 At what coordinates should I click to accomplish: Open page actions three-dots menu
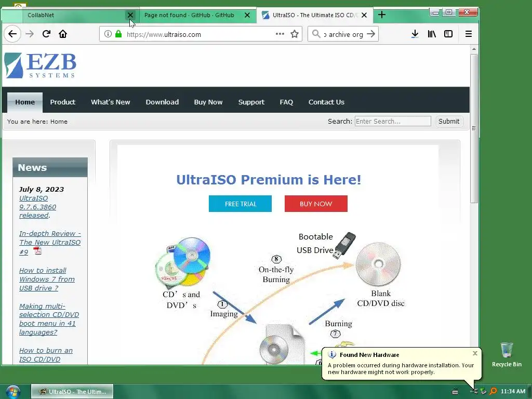tap(280, 34)
